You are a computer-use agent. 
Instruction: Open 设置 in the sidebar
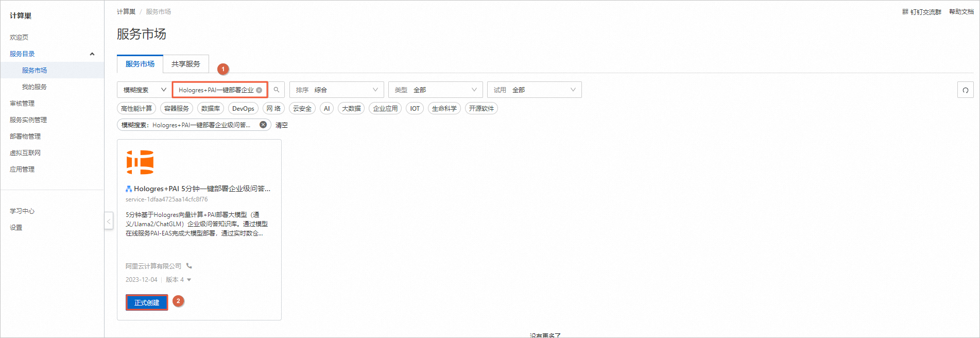pyautogui.click(x=16, y=227)
